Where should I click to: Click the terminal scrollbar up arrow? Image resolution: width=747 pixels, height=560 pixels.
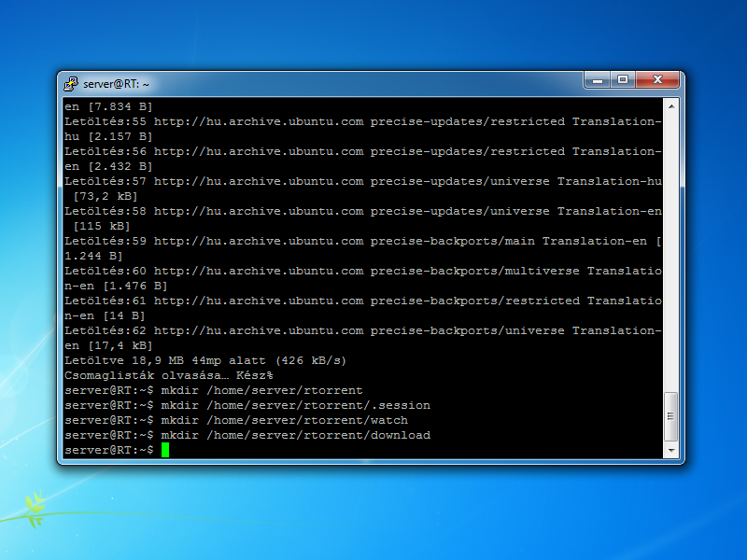[x=670, y=106]
